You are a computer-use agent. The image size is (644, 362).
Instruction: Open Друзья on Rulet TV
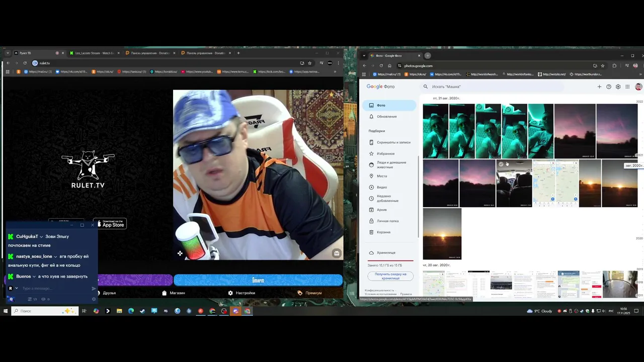tap(106, 293)
